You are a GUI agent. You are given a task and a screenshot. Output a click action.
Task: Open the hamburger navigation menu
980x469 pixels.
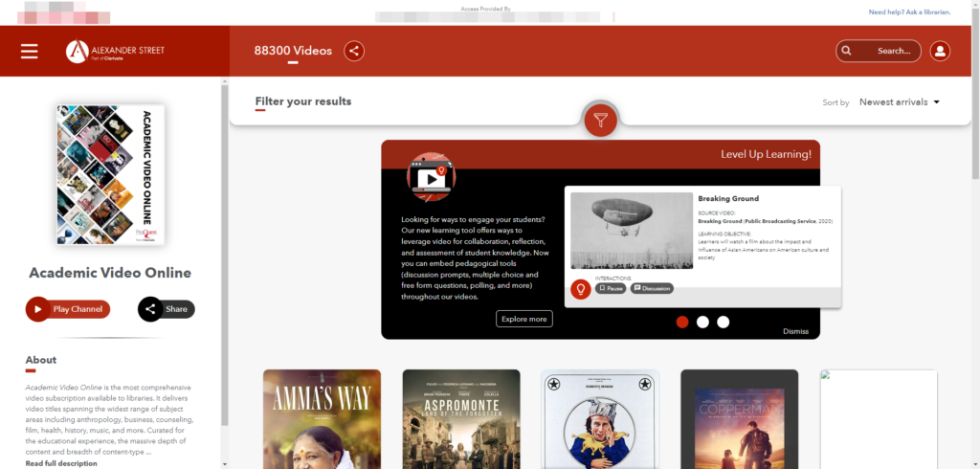30,51
